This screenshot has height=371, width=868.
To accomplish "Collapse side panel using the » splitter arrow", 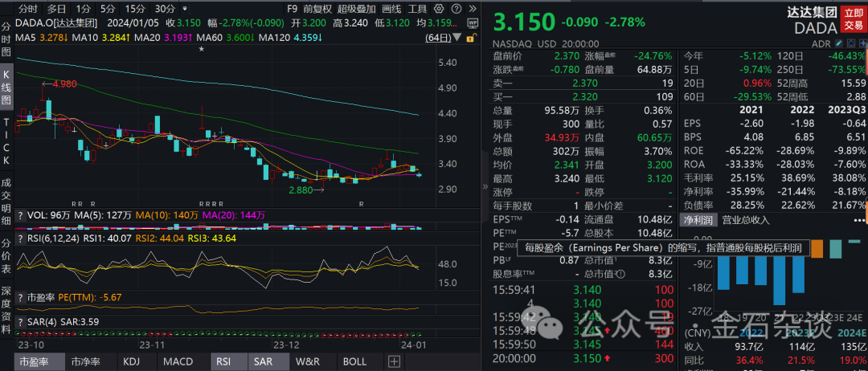I will [485, 186].
